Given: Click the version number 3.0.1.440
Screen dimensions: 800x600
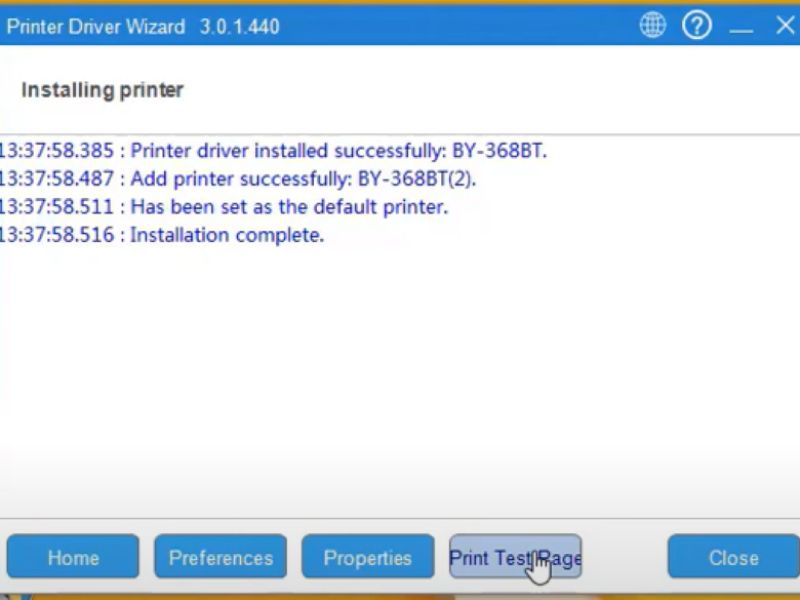Looking at the screenshot, I should [239, 27].
